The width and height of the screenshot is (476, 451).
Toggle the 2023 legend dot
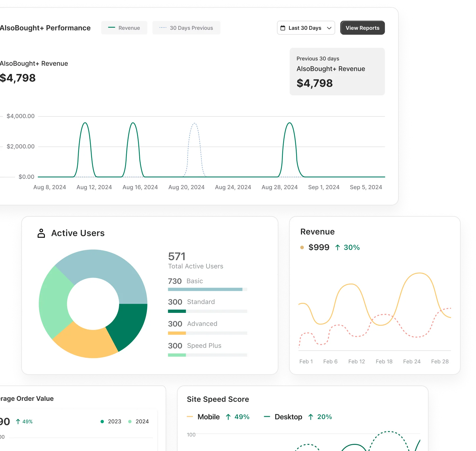[102, 421]
